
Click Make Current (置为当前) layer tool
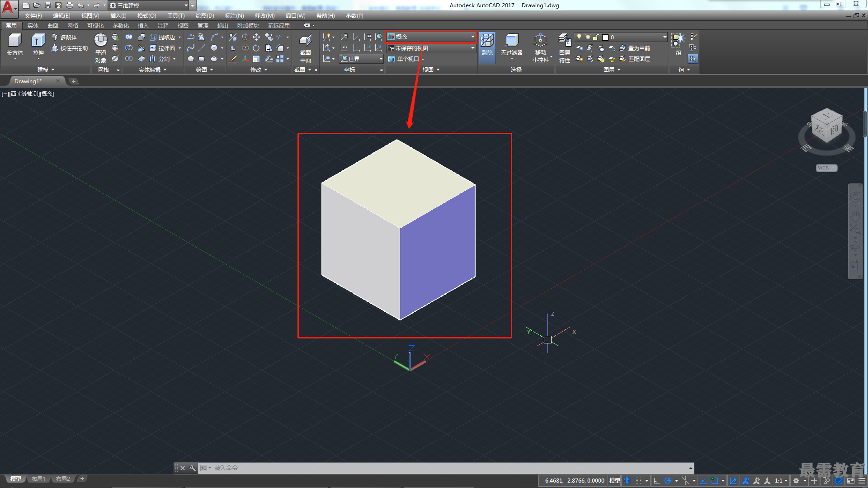(x=635, y=48)
